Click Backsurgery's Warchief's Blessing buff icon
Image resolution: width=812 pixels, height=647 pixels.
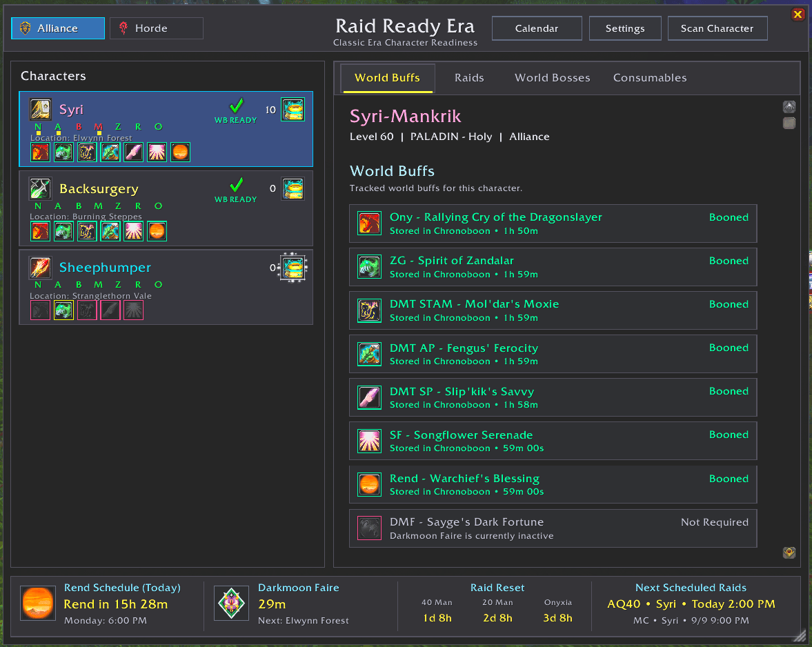point(157,231)
